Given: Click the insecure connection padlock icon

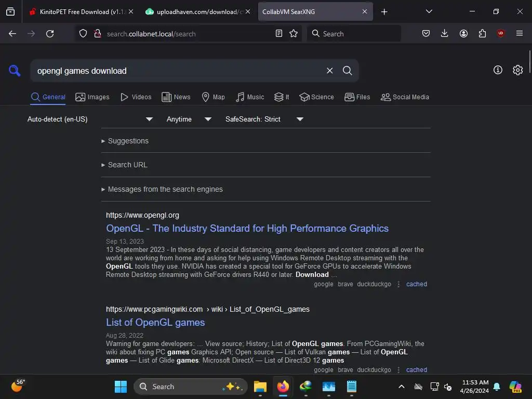Looking at the screenshot, I should coord(98,34).
